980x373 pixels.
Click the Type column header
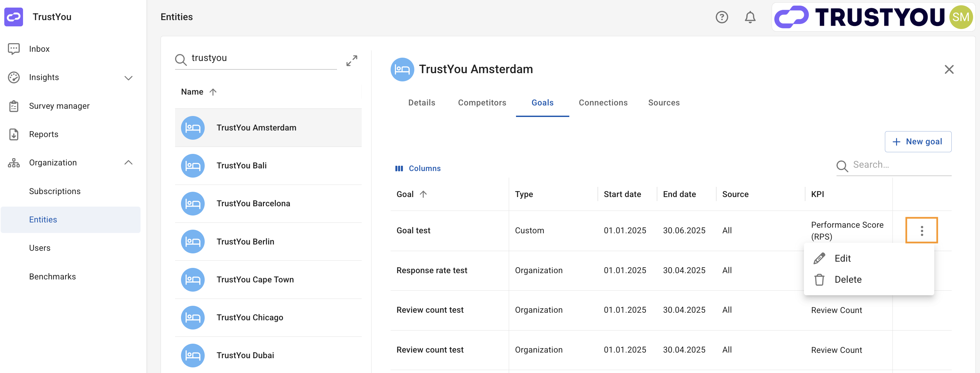(524, 194)
